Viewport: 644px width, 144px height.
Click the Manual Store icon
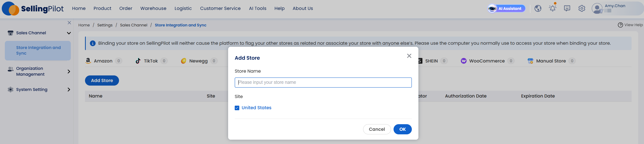tap(530, 61)
